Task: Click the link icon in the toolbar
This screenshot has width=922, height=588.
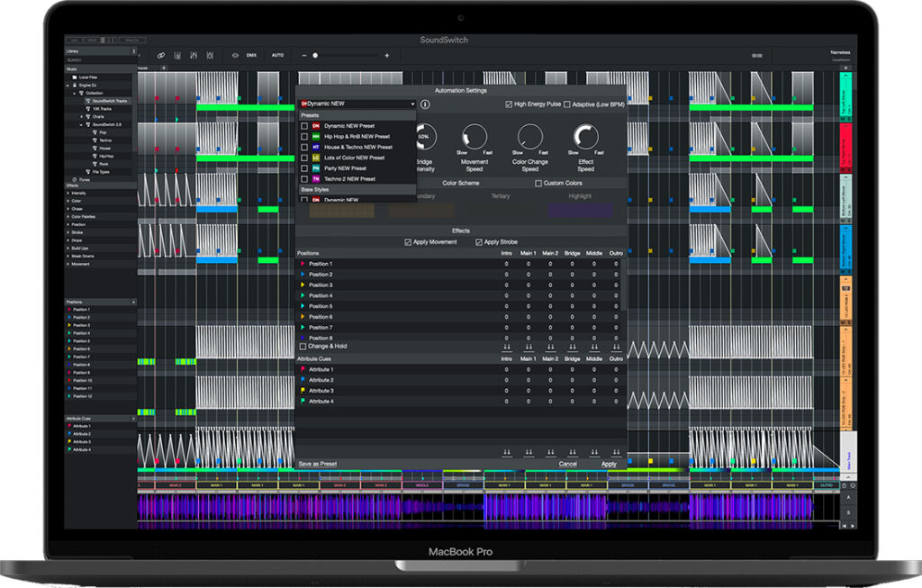Action: pyautogui.click(x=160, y=55)
